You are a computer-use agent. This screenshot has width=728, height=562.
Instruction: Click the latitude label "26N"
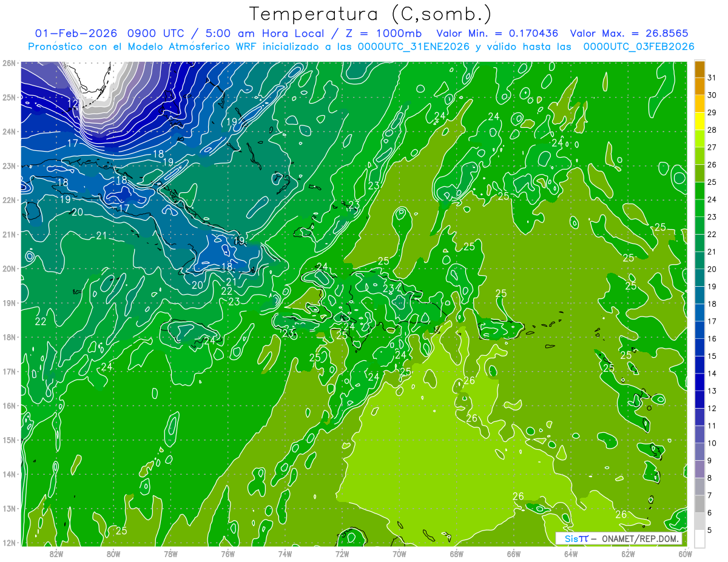coord(9,63)
